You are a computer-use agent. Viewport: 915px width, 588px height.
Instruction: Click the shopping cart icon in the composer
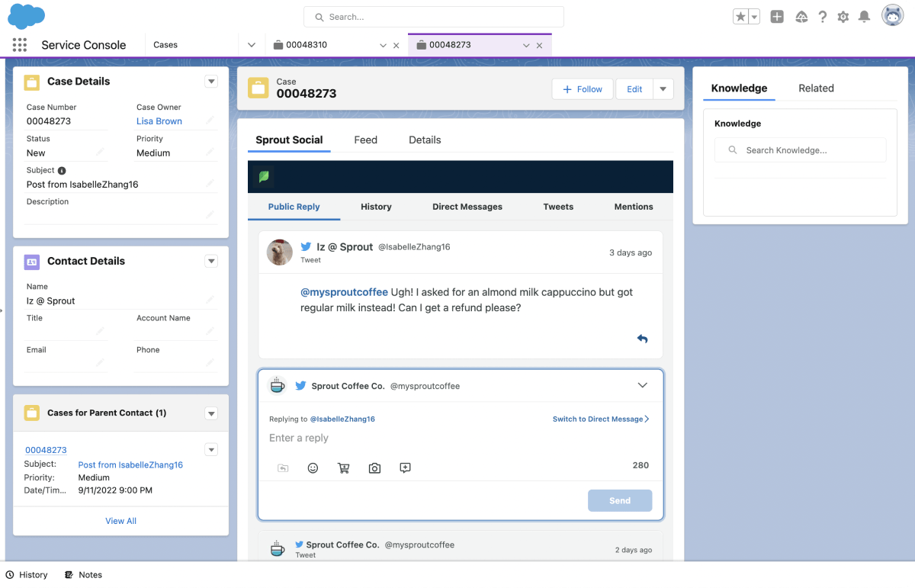[344, 468]
